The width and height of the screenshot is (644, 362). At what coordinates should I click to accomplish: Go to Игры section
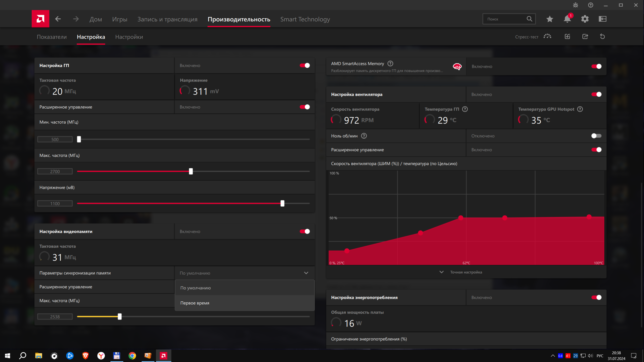(x=120, y=19)
